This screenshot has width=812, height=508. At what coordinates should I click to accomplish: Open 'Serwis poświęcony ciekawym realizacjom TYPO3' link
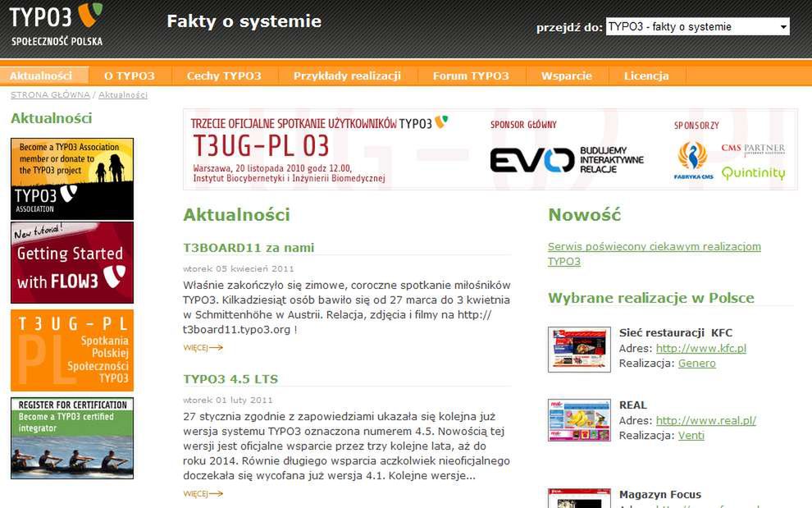click(x=654, y=254)
